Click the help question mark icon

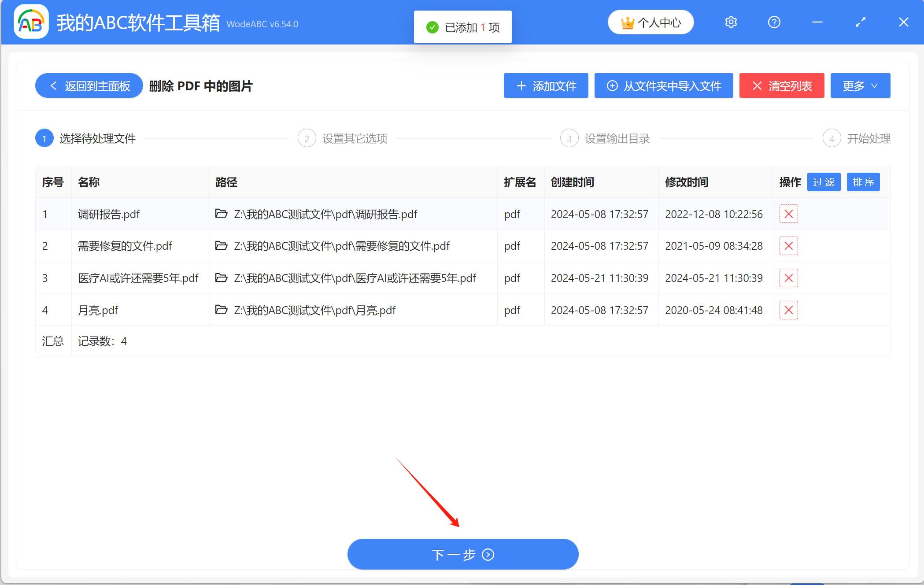point(774,22)
